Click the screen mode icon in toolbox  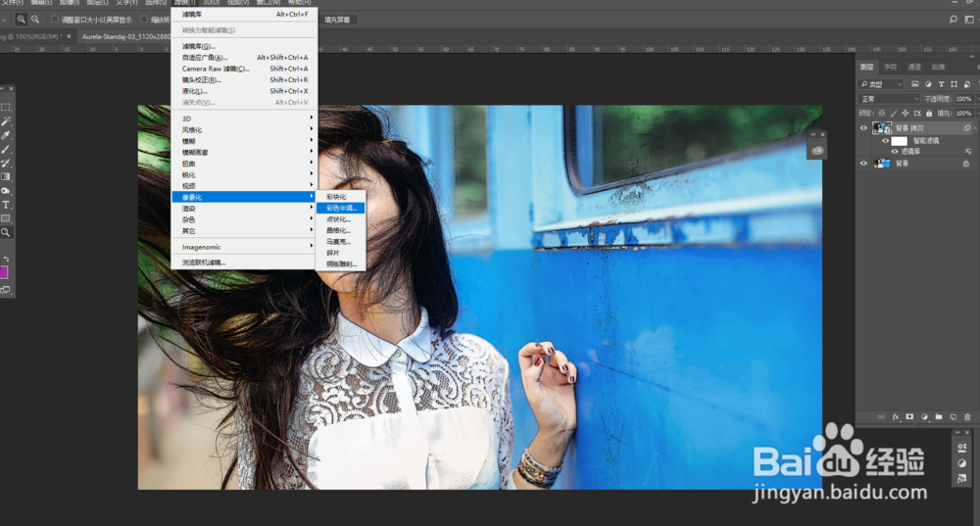pyautogui.click(x=6, y=290)
